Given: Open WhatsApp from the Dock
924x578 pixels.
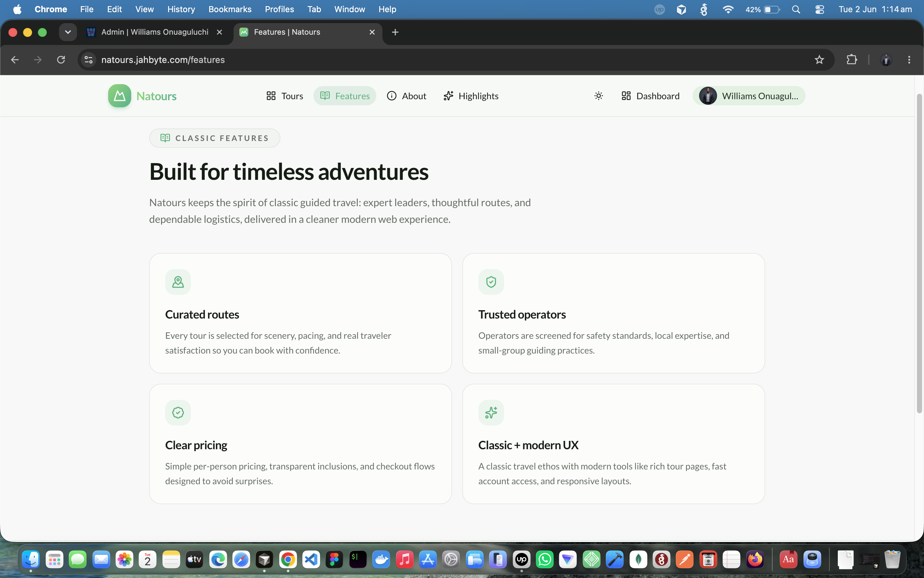Looking at the screenshot, I should (x=545, y=560).
